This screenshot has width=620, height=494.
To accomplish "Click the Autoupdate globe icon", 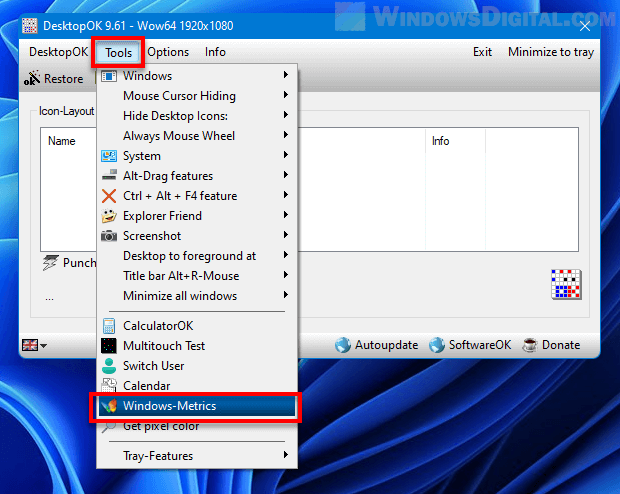I will pos(343,345).
